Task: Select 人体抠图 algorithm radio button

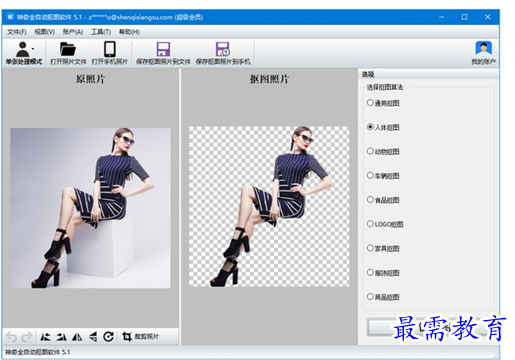Action: pyautogui.click(x=370, y=127)
